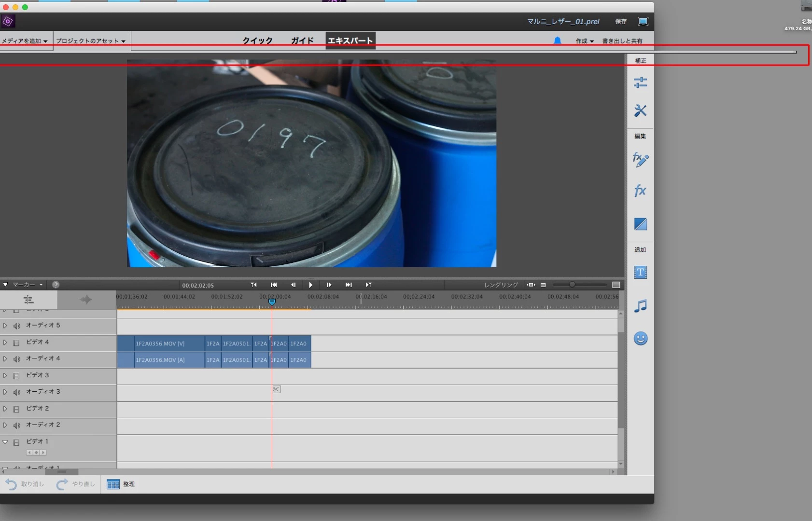Image resolution: width=812 pixels, height=521 pixels.
Task: Click the Premiere Elements logo icon
Action: click(x=8, y=21)
